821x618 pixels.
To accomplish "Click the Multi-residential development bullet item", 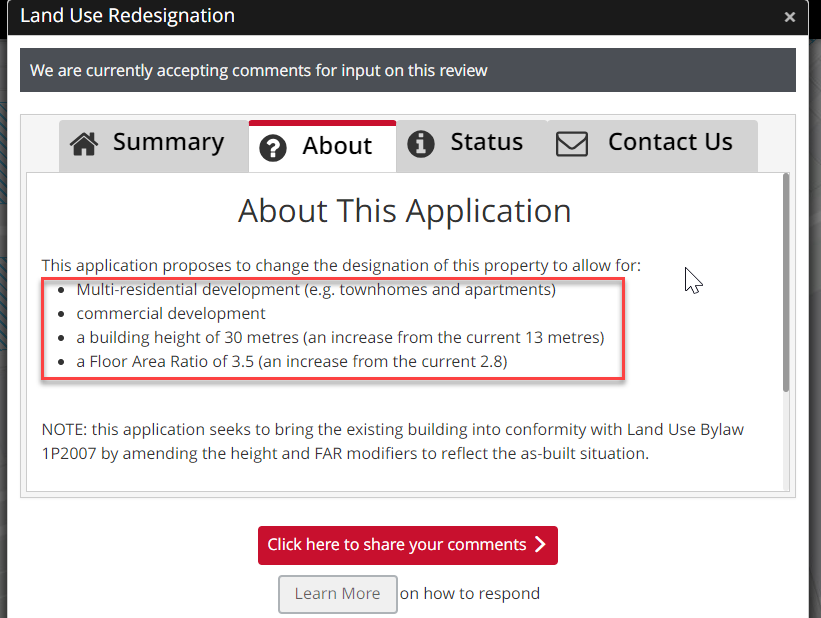I will coord(315,290).
